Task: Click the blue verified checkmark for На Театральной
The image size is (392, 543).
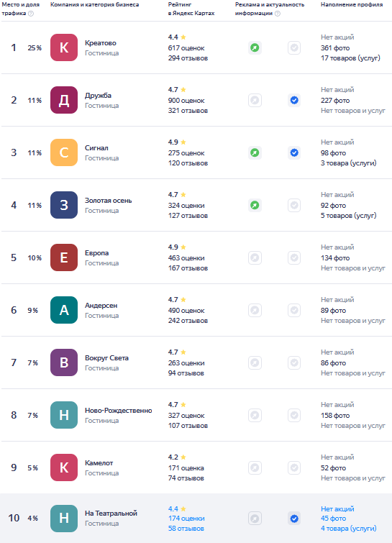Action: (294, 519)
